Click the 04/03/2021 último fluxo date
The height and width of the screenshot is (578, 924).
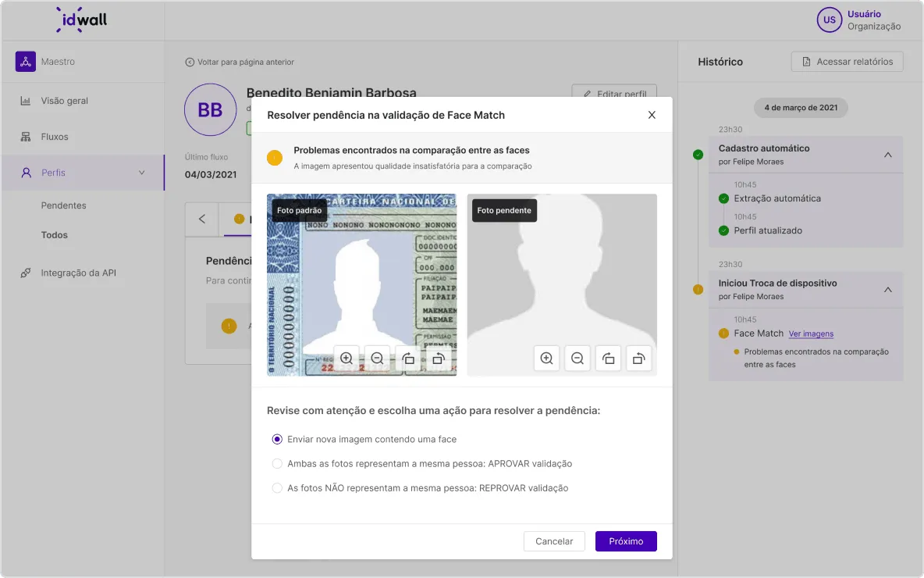pyautogui.click(x=211, y=175)
